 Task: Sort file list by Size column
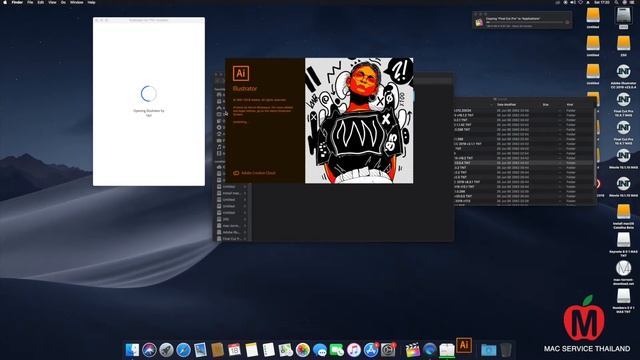(x=545, y=104)
